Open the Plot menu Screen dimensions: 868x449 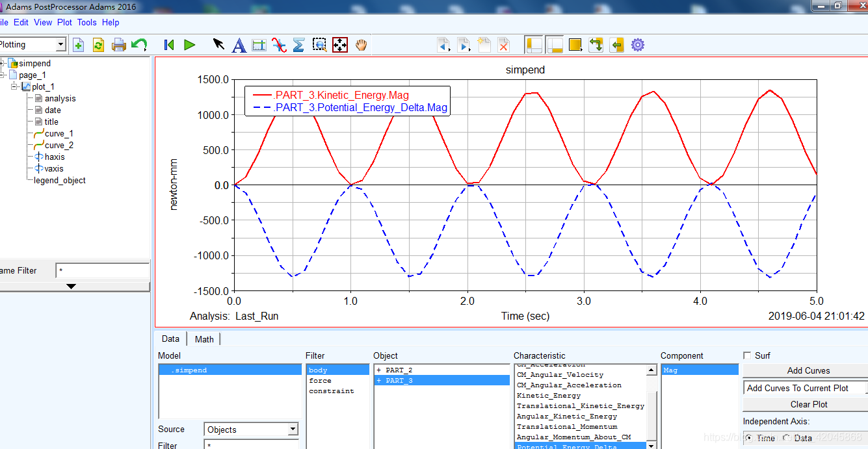64,22
